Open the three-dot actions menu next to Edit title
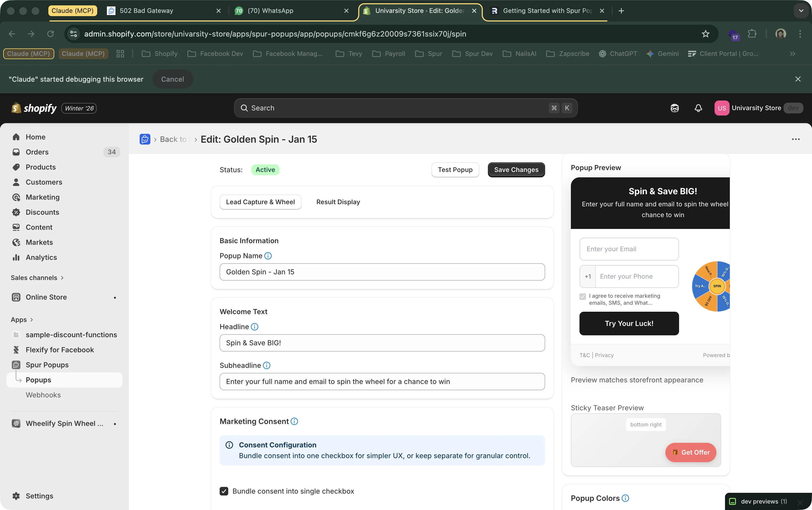 coord(796,139)
